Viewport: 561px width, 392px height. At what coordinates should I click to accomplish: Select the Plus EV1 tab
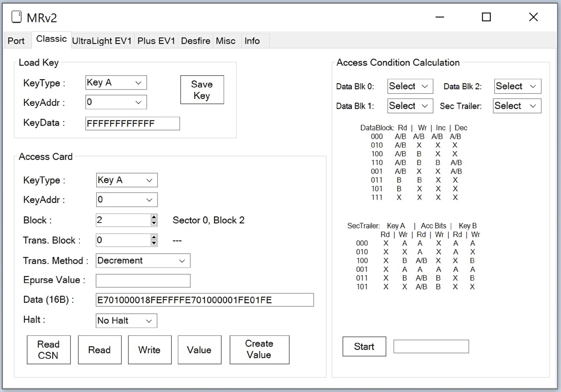(x=156, y=41)
